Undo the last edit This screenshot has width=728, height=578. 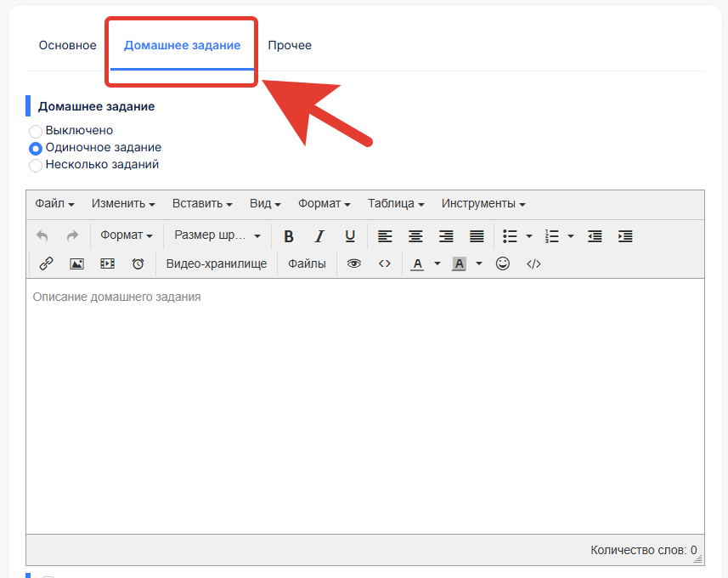point(42,236)
